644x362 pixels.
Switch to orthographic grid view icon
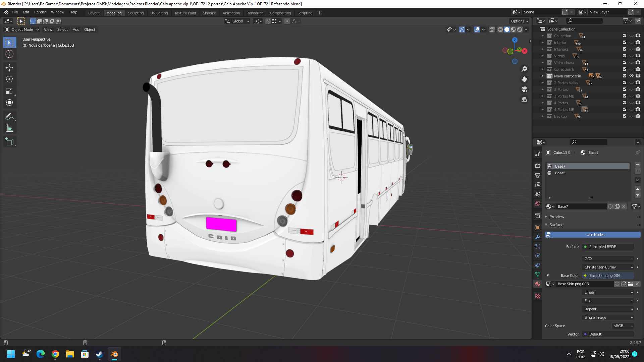[524, 100]
